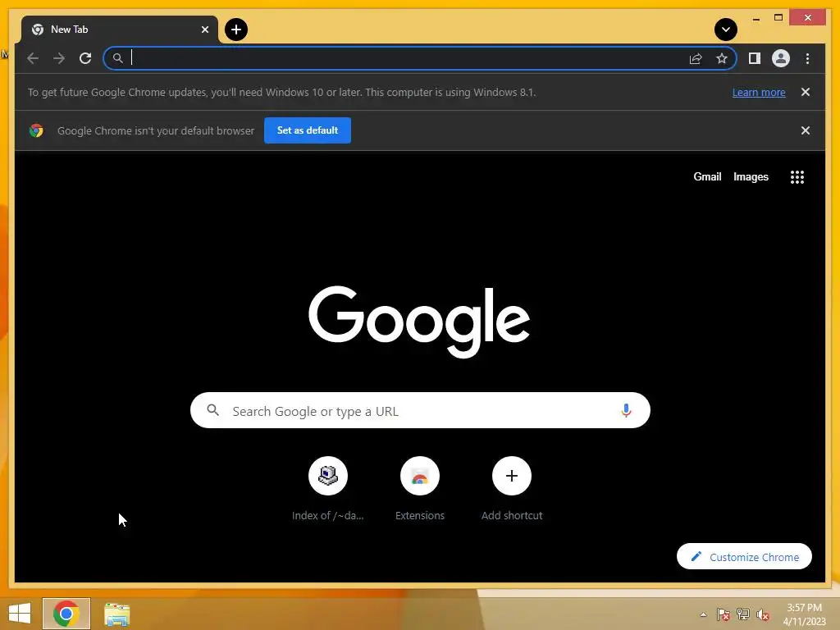
Task: Open the profile avatar menu
Action: [x=781, y=58]
